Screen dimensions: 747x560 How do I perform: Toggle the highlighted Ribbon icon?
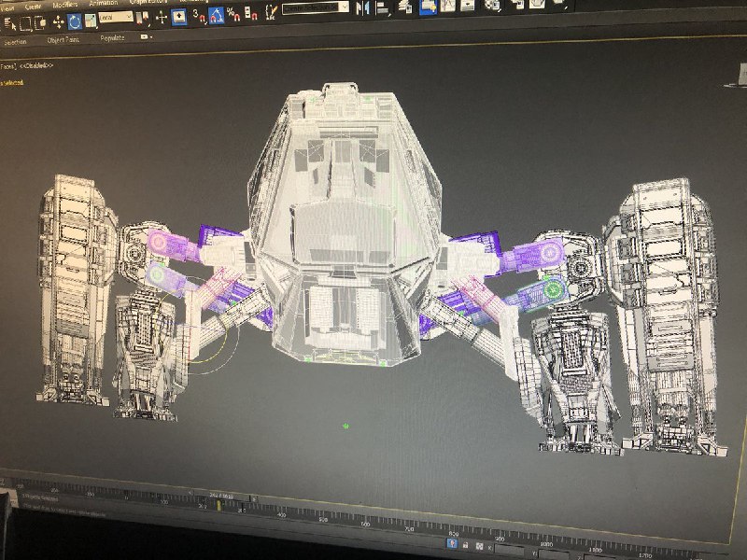click(x=428, y=7)
